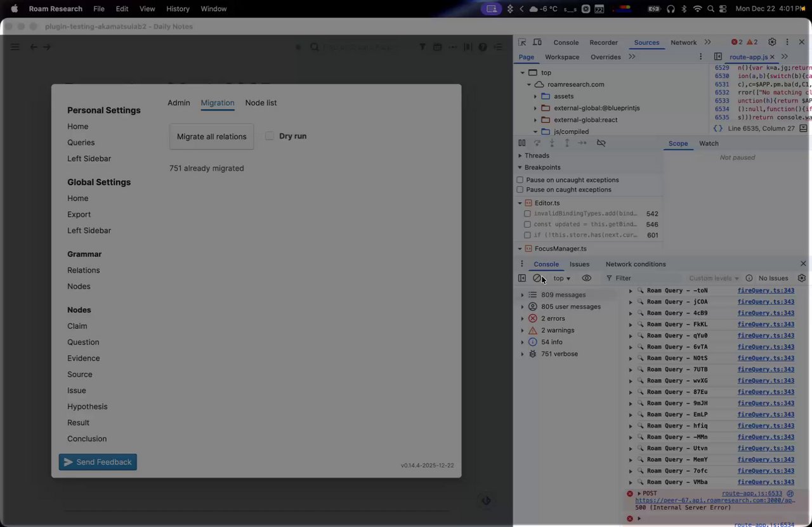
Task: Enable the Dry run checkbox
Action: pyautogui.click(x=270, y=136)
